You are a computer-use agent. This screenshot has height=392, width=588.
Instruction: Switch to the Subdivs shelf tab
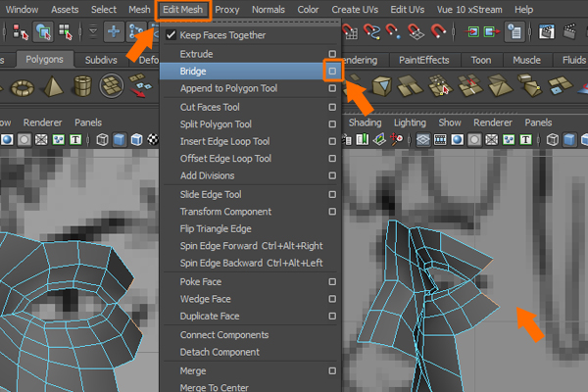(x=101, y=60)
